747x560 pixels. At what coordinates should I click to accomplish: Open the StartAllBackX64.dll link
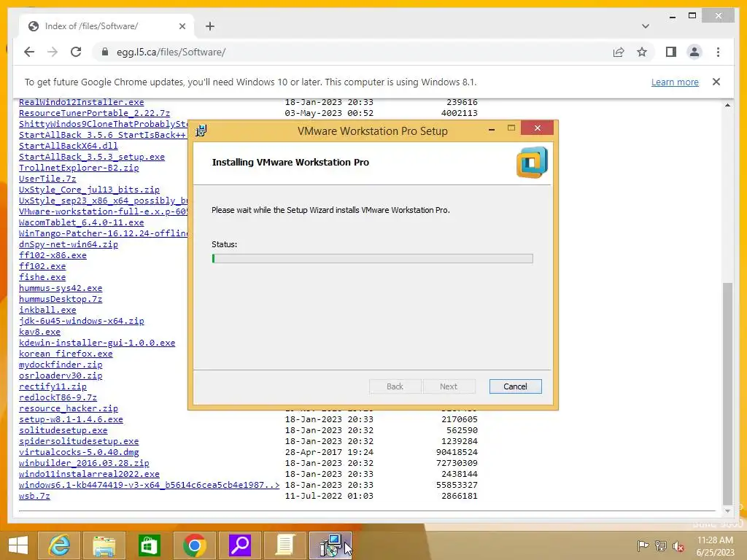(68, 146)
